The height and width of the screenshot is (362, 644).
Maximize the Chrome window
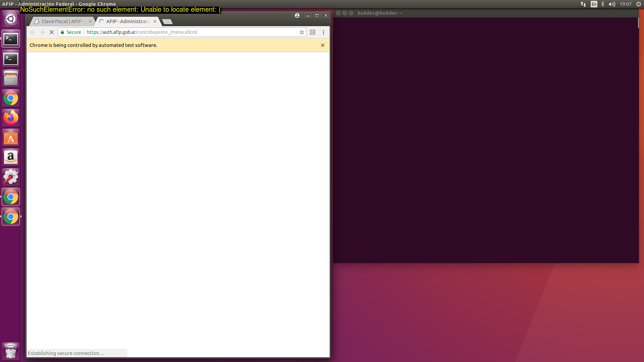(x=317, y=15)
